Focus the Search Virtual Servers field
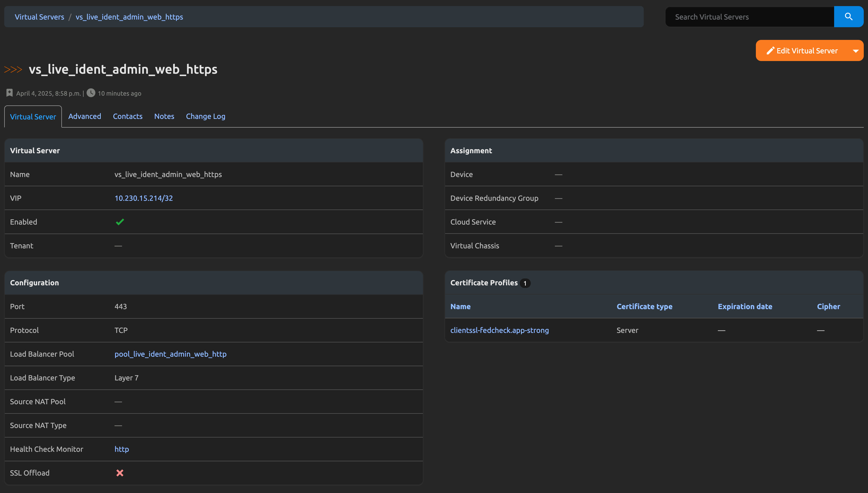868x493 pixels. point(749,17)
